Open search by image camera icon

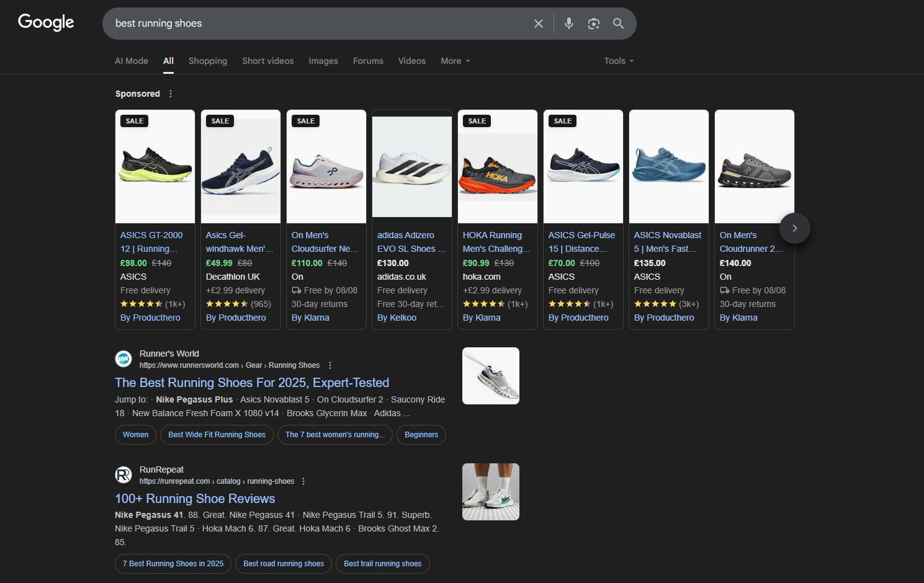pyautogui.click(x=594, y=24)
